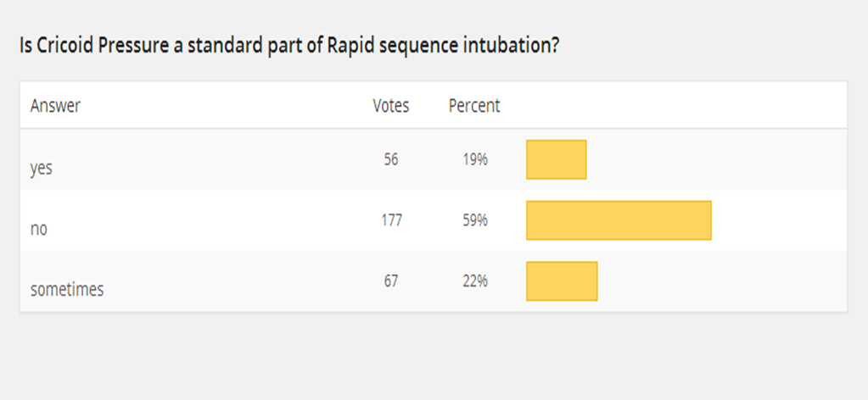Click the Votes column header
Image resolution: width=868 pixels, height=400 pixels.
(390, 106)
